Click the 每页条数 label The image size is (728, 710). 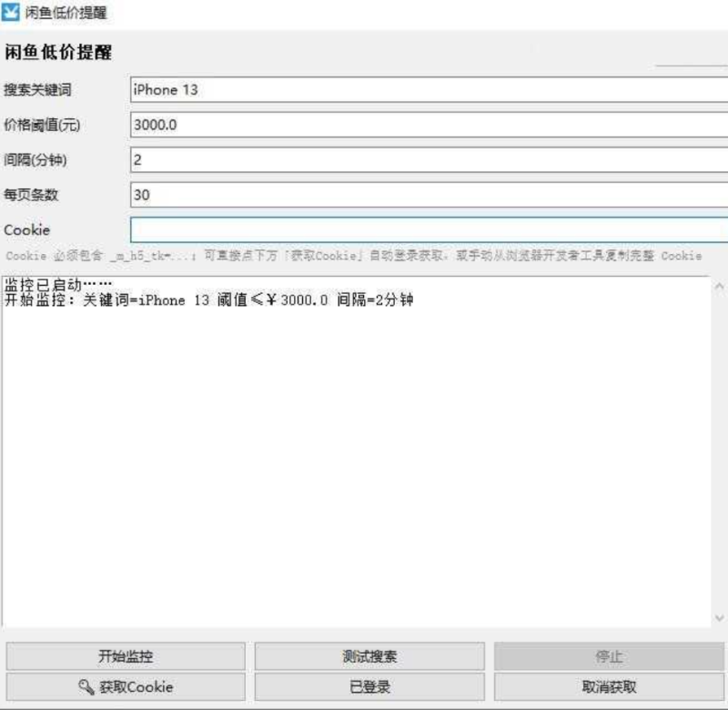tap(31, 195)
